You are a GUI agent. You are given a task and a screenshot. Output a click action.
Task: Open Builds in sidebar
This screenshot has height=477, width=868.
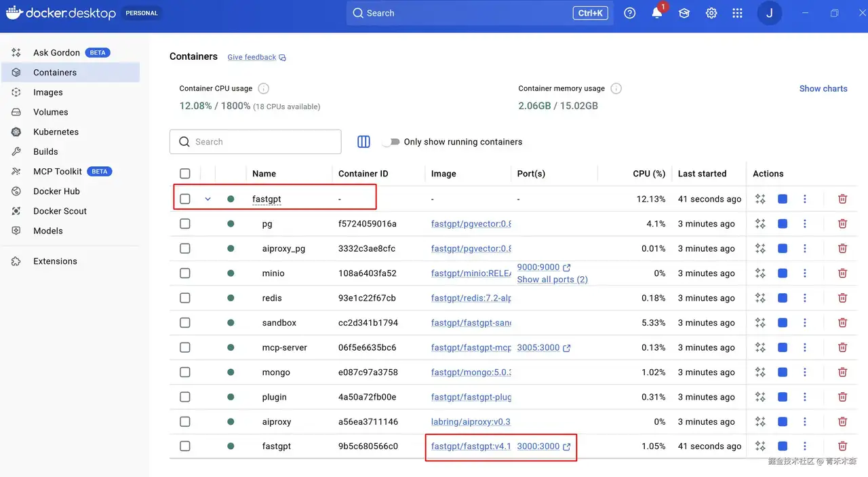pyautogui.click(x=71, y=151)
